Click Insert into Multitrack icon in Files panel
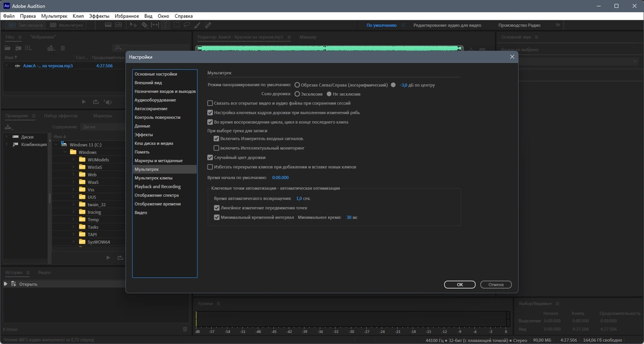644x344 pixels. (52, 48)
